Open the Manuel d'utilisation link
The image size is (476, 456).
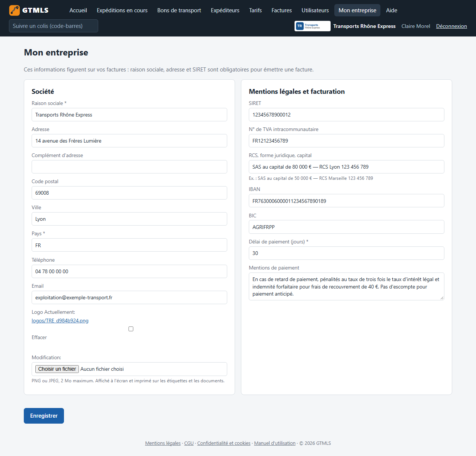[x=275, y=443]
